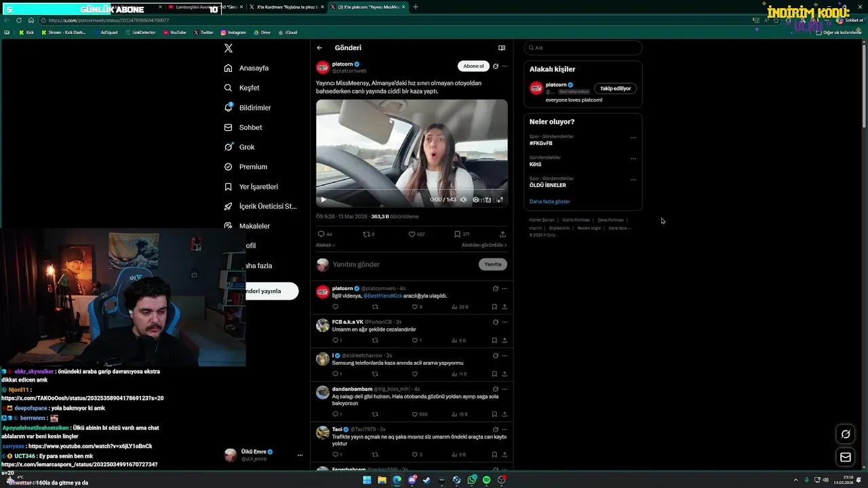
Task: Click the Takip ediliyor button
Action: pyautogui.click(x=615, y=89)
